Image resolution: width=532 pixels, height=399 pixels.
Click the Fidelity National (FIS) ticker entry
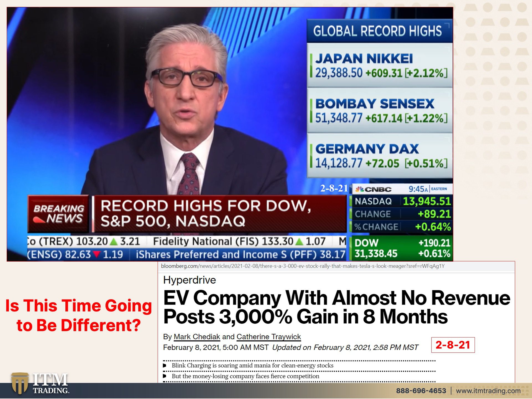tap(239, 241)
